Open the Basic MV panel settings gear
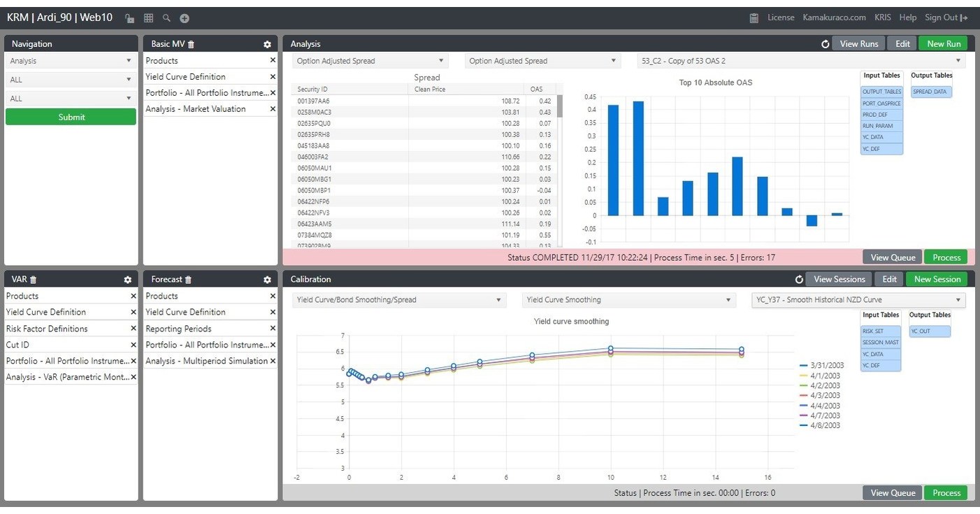 [266, 43]
